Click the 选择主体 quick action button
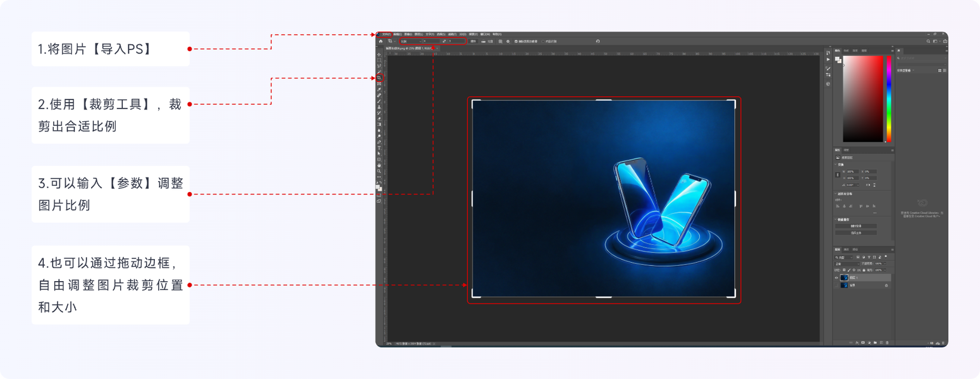The height and width of the screenshot is (379, 980). click(855, 232)
